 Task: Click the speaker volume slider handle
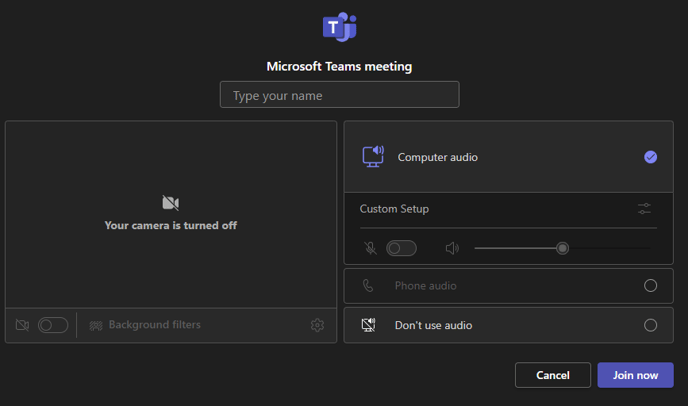[x=562, y=248]
